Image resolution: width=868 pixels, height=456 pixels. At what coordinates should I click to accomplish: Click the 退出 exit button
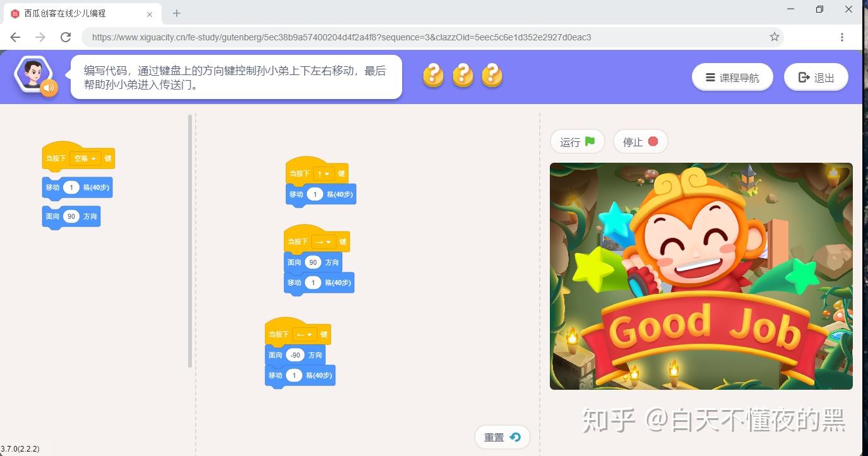pyautogui.click(x=816, y=78)
